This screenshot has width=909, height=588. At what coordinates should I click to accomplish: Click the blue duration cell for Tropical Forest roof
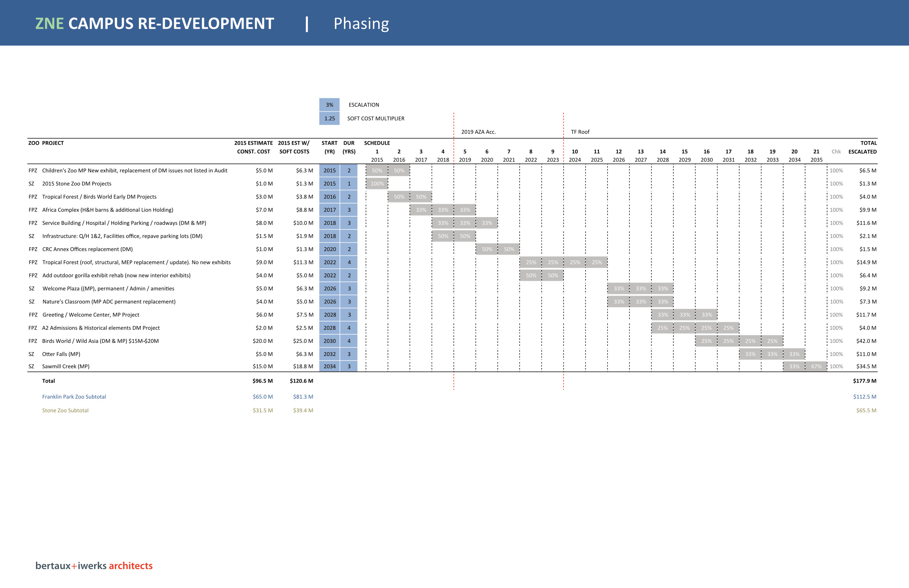click(x=349, y=262)
